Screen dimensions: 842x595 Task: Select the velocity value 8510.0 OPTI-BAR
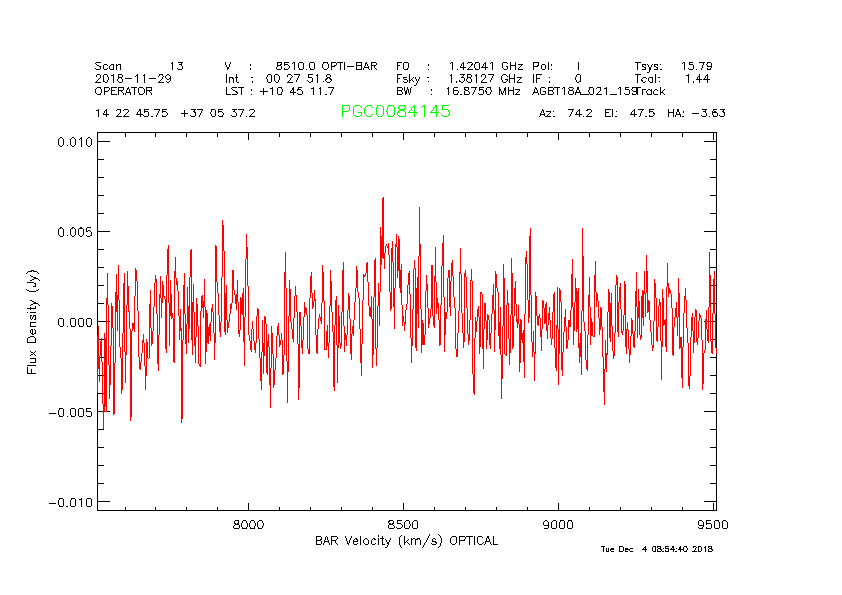coord(326,66)
